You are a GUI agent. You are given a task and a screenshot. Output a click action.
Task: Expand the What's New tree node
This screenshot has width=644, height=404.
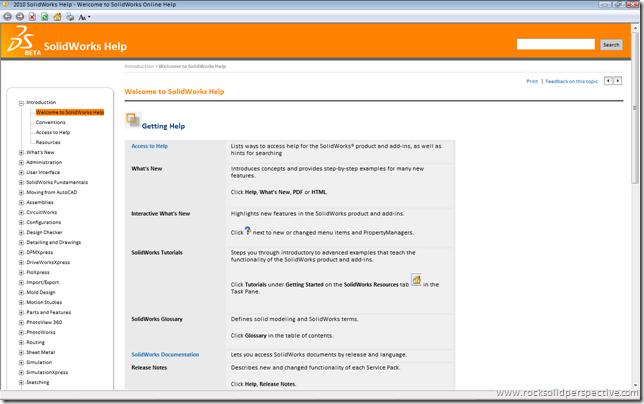pyautogui.click(x=21, y=152)
